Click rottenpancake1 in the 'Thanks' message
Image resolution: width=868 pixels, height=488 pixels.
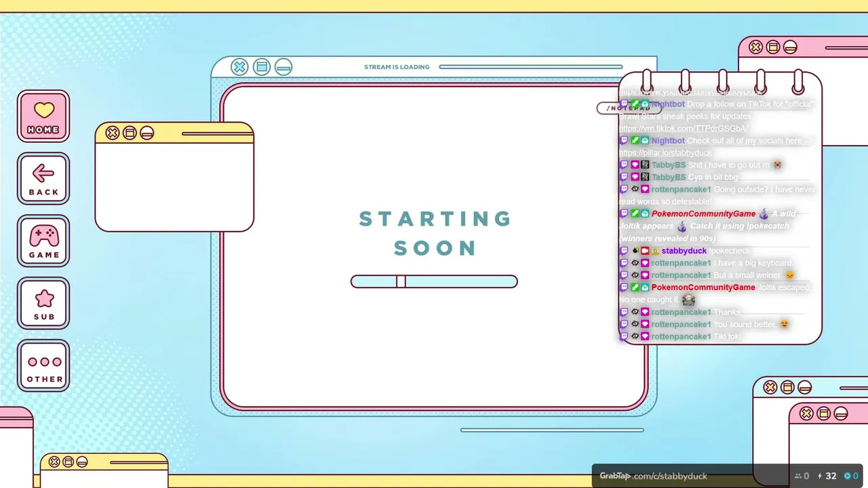tap(682, 312)
